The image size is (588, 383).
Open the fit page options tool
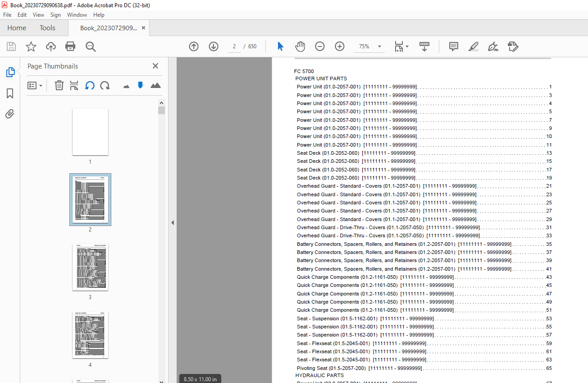(399, 46)
